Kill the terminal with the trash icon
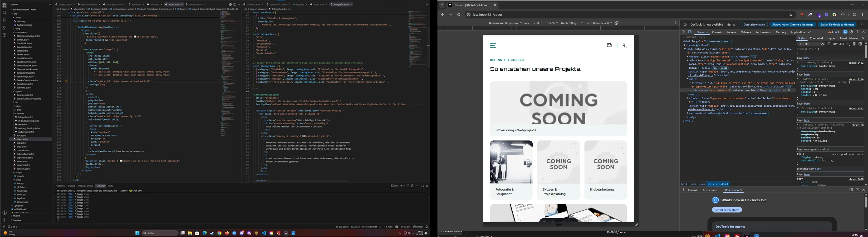This screenshot has height=237, width=868. coord(412,186)
